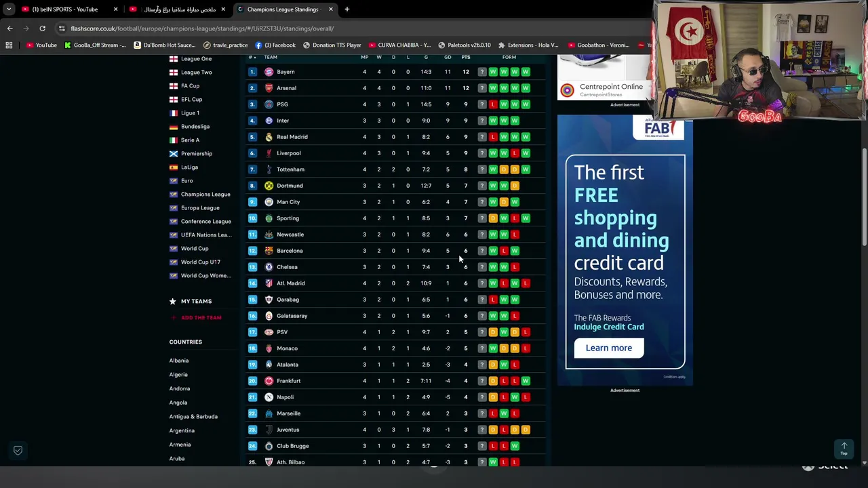Image resolution: width=868 pixels, height=488 pixels.
Task: Click the Learn more ad button
Action: [x=609, y=348]
